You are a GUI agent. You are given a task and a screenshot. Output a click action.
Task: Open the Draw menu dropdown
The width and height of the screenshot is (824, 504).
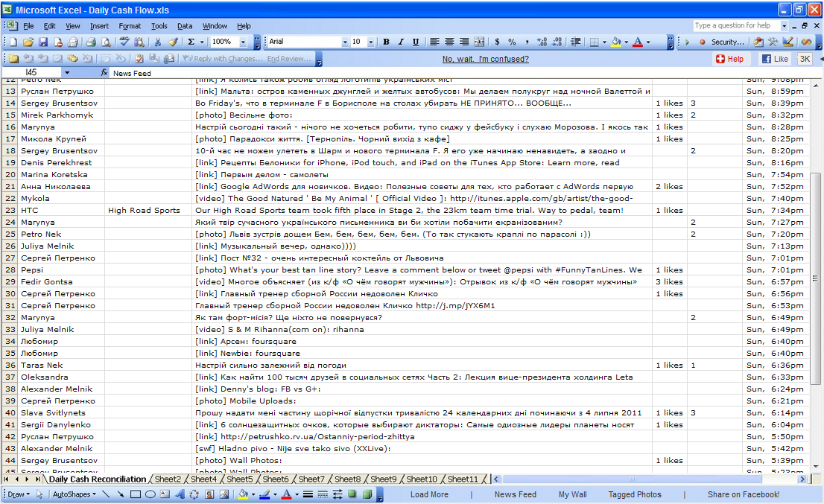tap(19, 494)
